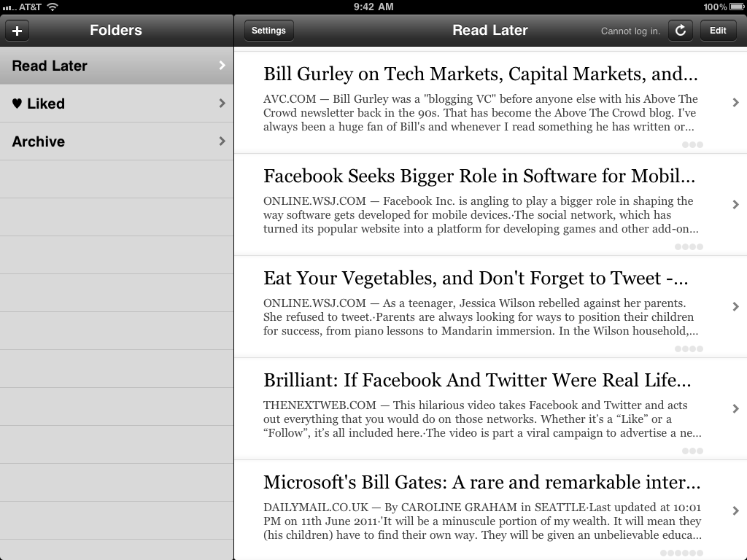747x560 pixels.
Task: Tap the 'Cannot log in.' status text
Action: [630, 31]
